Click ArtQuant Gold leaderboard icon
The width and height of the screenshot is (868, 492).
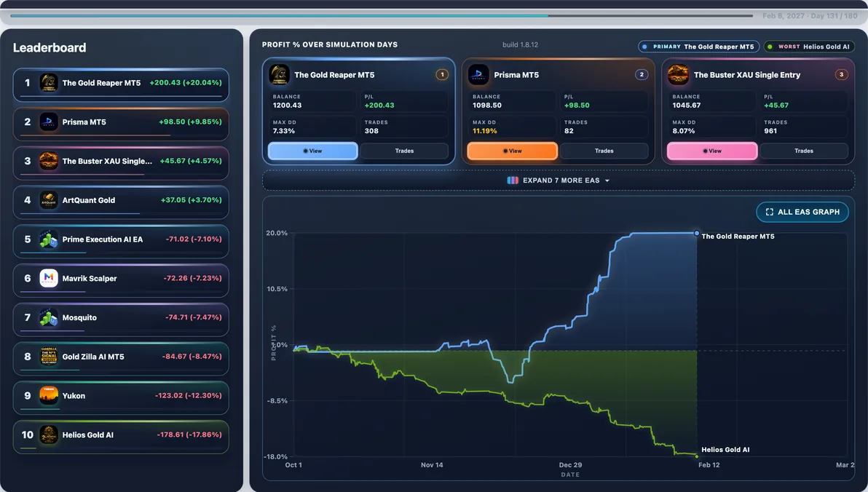49,200
